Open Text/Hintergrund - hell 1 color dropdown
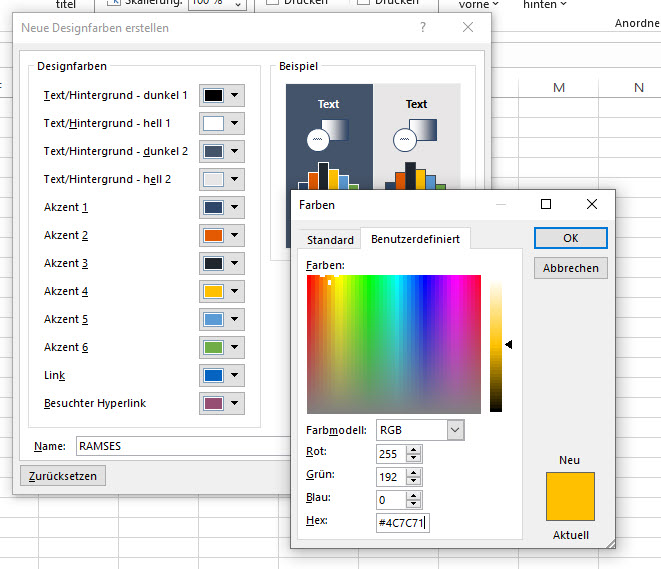Viewport: 661px width, 569px height. click(x=222, y=123)
